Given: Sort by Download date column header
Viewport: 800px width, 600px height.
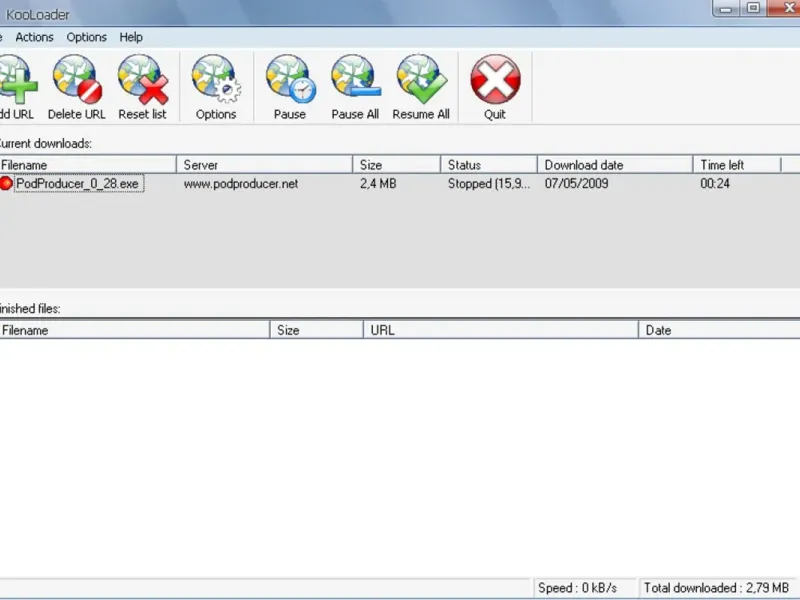Looking at the screenshot, I should 615,165.
